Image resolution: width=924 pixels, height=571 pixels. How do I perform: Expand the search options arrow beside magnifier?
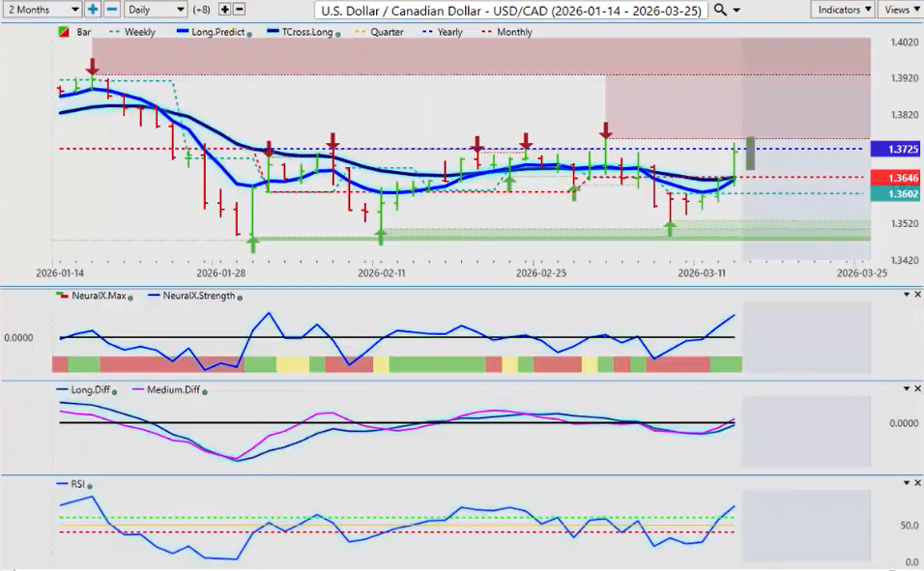pyautogui.click(x=737, y=10)
